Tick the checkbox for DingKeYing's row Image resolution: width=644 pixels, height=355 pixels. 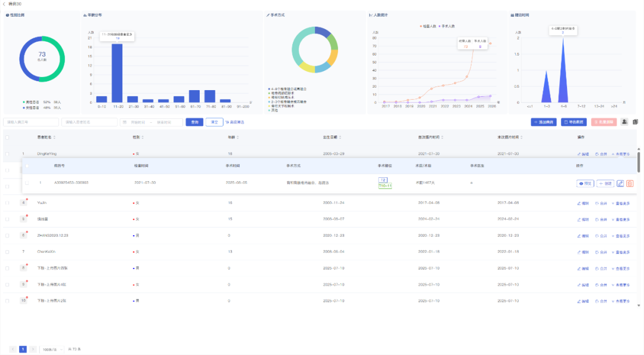7,154
